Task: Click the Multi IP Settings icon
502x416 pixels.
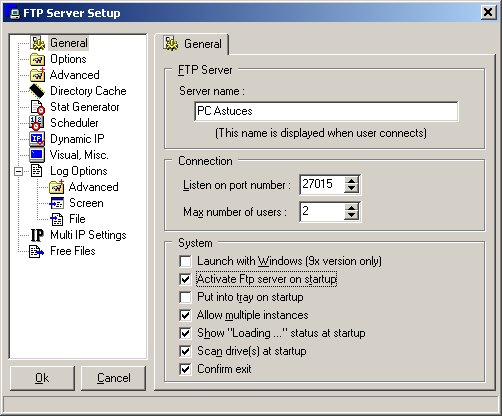Action: (x=37, y=235)
